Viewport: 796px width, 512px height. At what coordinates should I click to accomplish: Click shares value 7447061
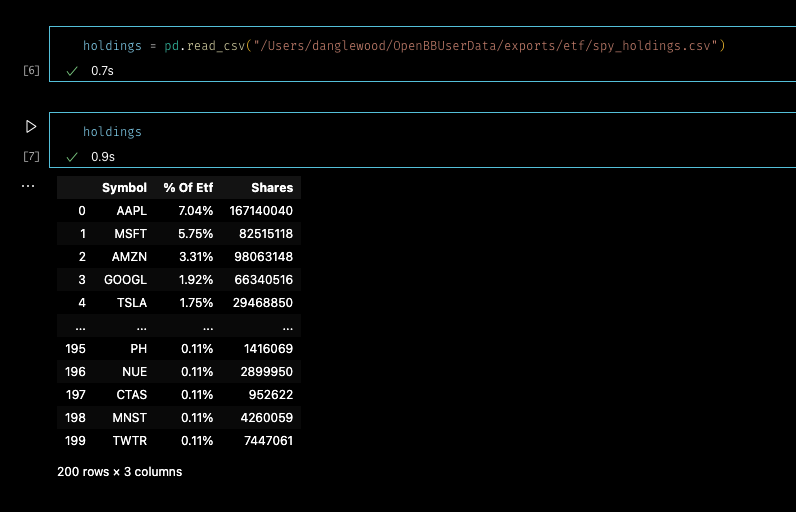pos(269,441)
